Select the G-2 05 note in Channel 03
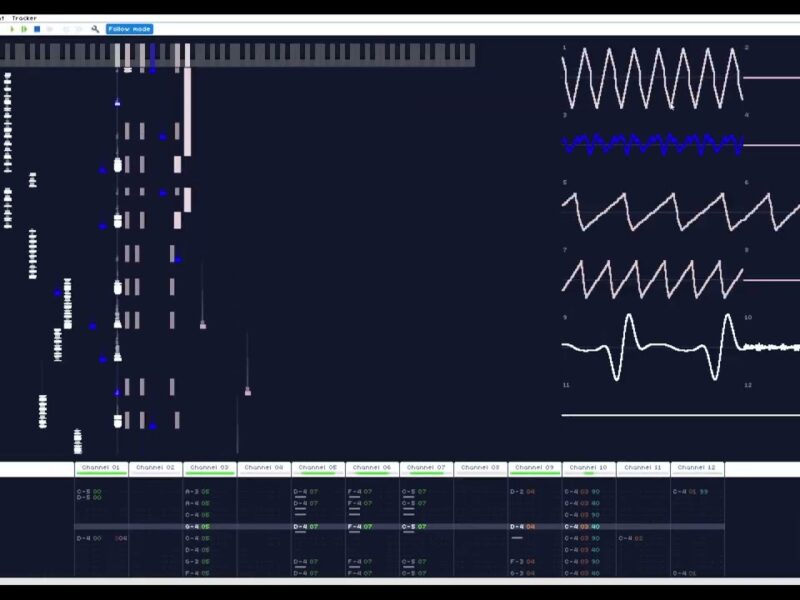Screen dimensions: 800x600 point(197,562)
